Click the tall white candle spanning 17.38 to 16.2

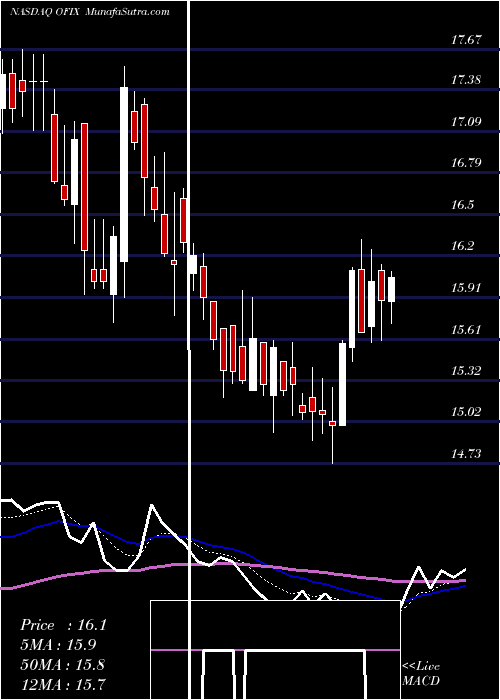124,175
